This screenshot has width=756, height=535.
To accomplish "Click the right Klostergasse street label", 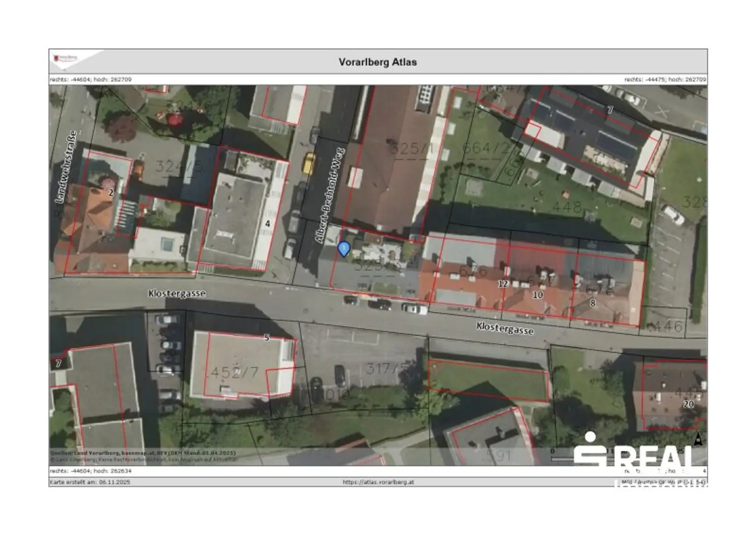I will (x=505, y=328).
